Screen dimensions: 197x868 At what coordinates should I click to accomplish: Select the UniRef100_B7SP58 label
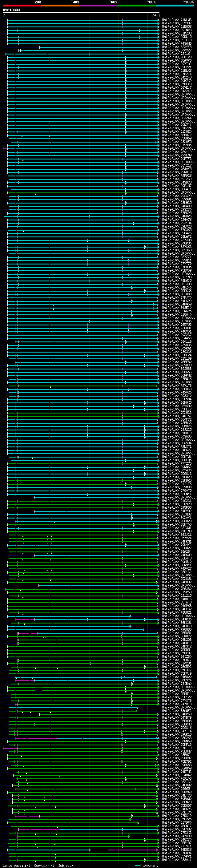tap(177, 592)
